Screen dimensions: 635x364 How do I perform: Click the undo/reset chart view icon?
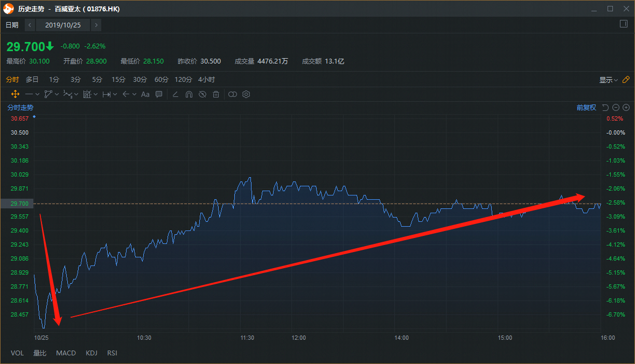605,107
